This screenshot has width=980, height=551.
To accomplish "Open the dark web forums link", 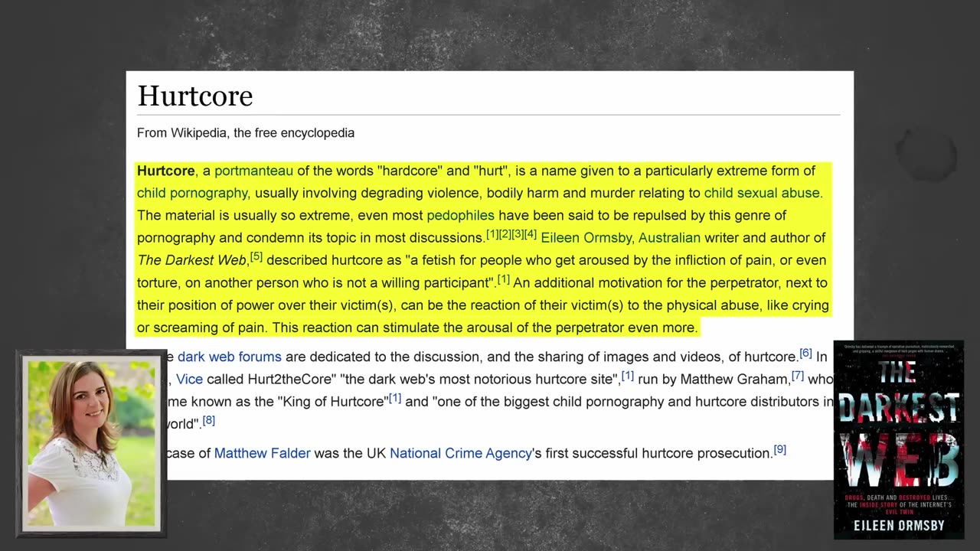I will point(230,357).
